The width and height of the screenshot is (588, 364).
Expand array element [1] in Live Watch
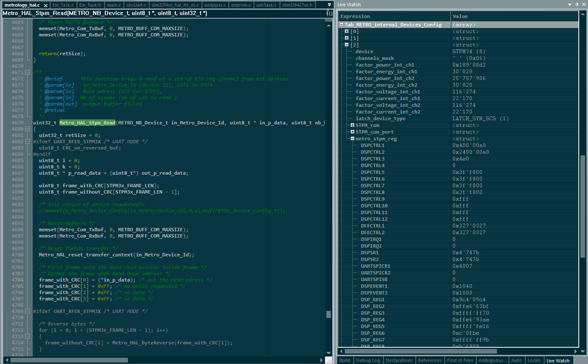pos(347,38)
